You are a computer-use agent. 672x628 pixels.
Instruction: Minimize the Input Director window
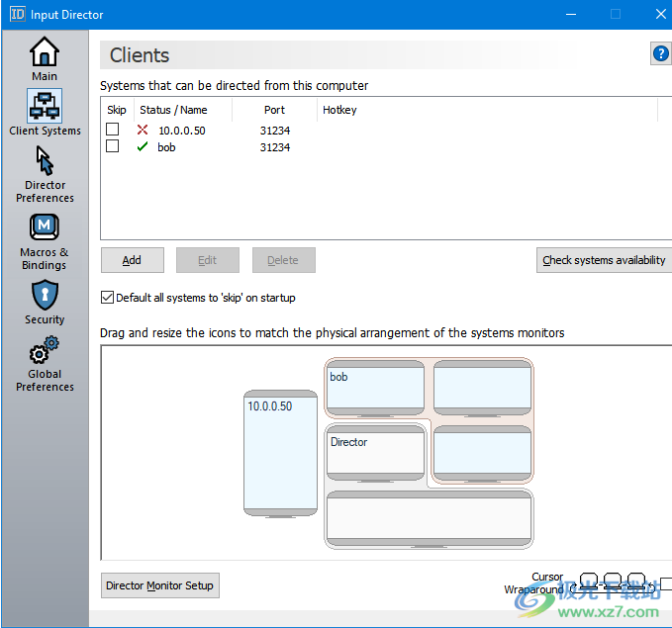pyautogui.click(x=571, y=14)
